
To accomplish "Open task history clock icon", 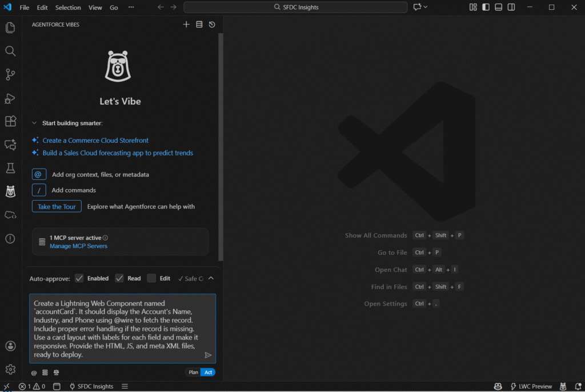I will 212,25.
